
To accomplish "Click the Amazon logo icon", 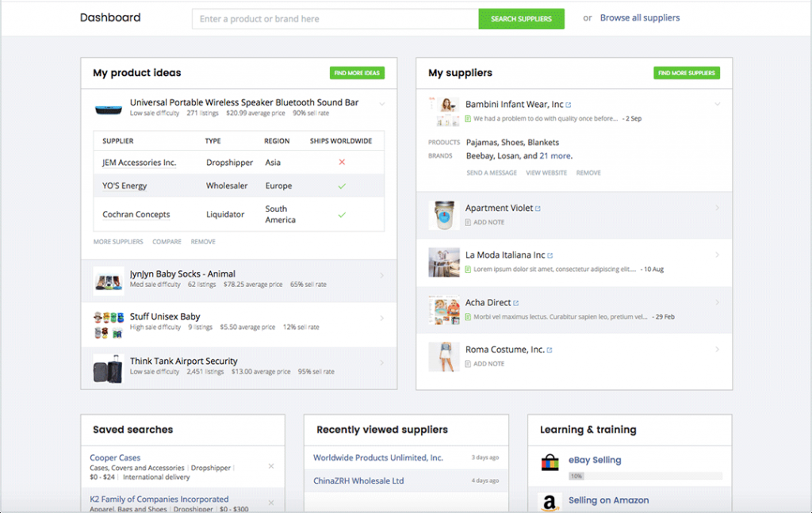I will pos(550,502).
